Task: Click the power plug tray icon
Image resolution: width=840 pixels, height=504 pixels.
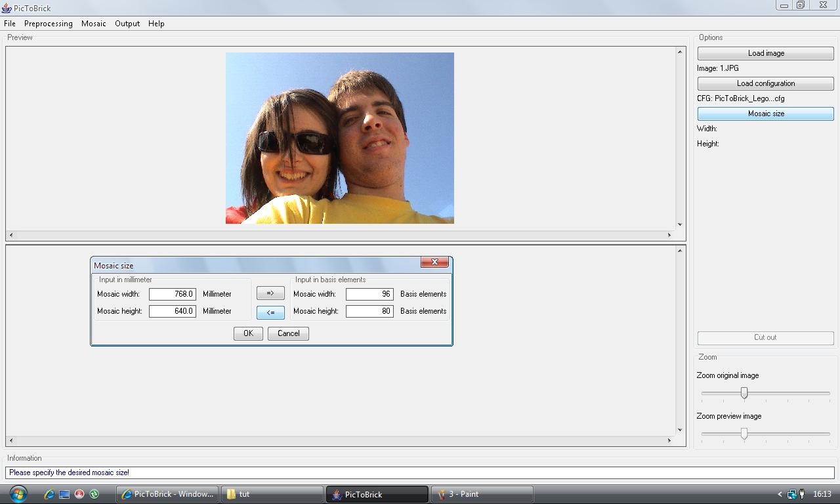Action: tap(802, 494)
